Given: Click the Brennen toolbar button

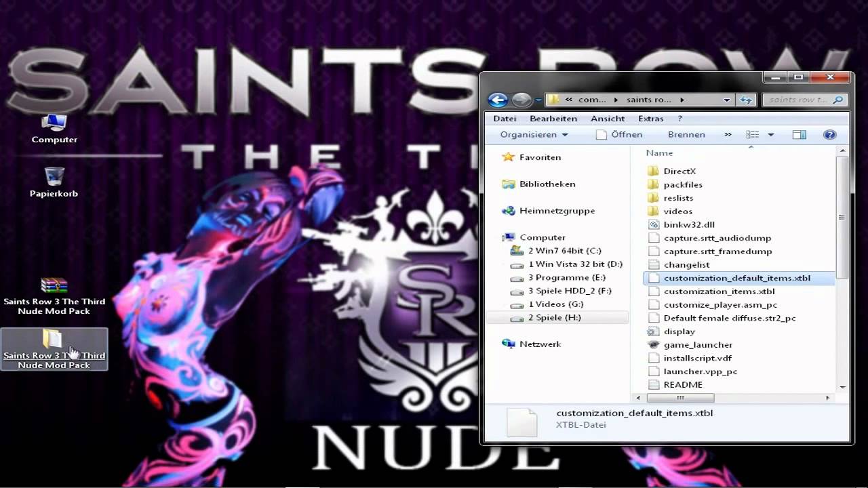Looking at the screenshot, I should click(686, 135).
